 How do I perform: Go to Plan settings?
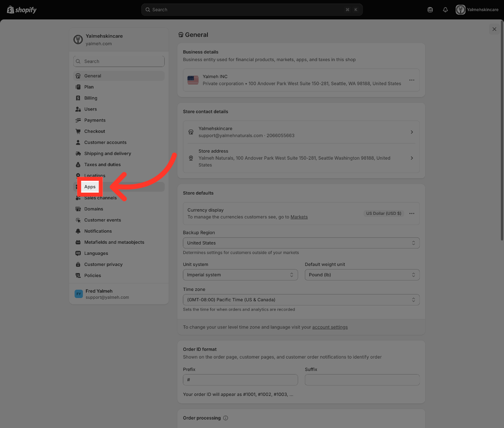coord(119,87)
